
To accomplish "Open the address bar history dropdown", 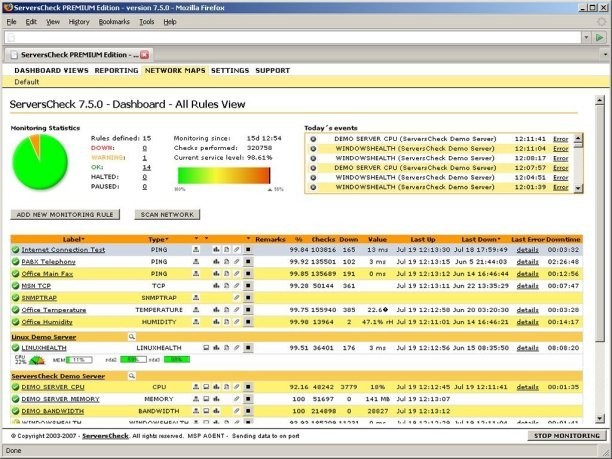I will tap(586, 37).
